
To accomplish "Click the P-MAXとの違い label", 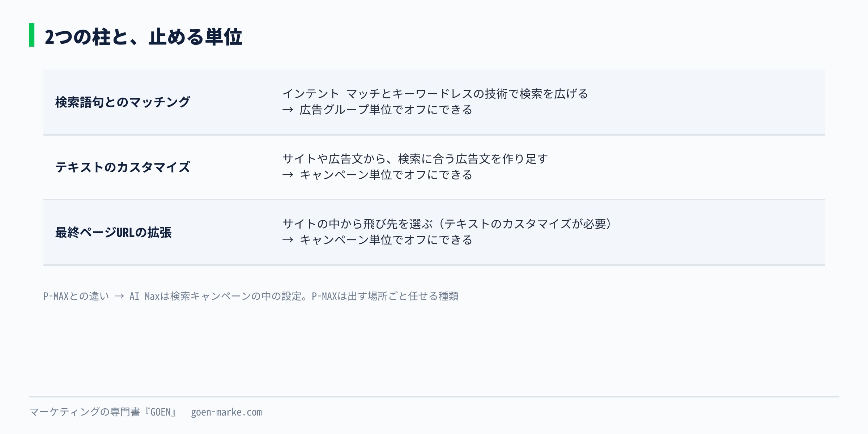I will click(76, 296).
